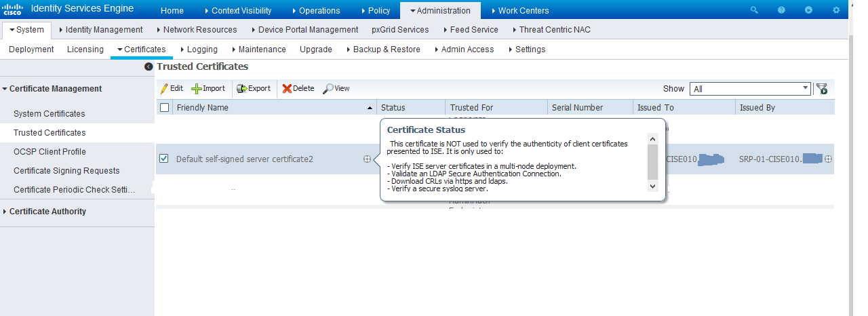Sort by Friendly Name ascending arrow

370,108
